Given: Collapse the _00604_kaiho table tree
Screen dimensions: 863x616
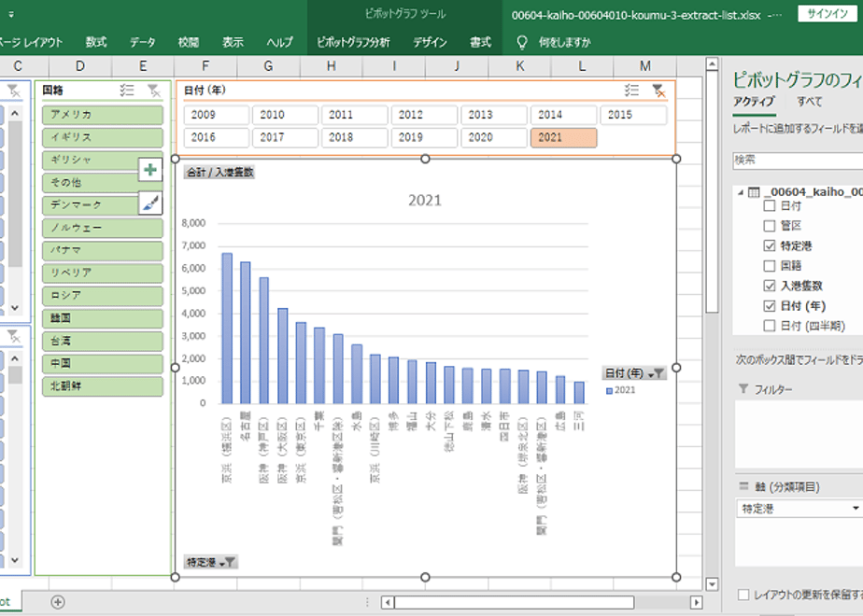Looking at the screenshot, I should click(x=741, y=192).
